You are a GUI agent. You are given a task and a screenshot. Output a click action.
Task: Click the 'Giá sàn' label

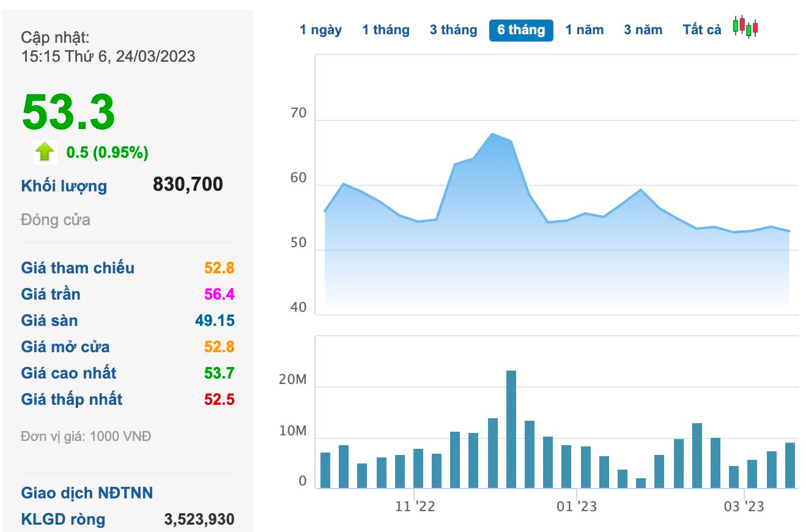(50, 320)
